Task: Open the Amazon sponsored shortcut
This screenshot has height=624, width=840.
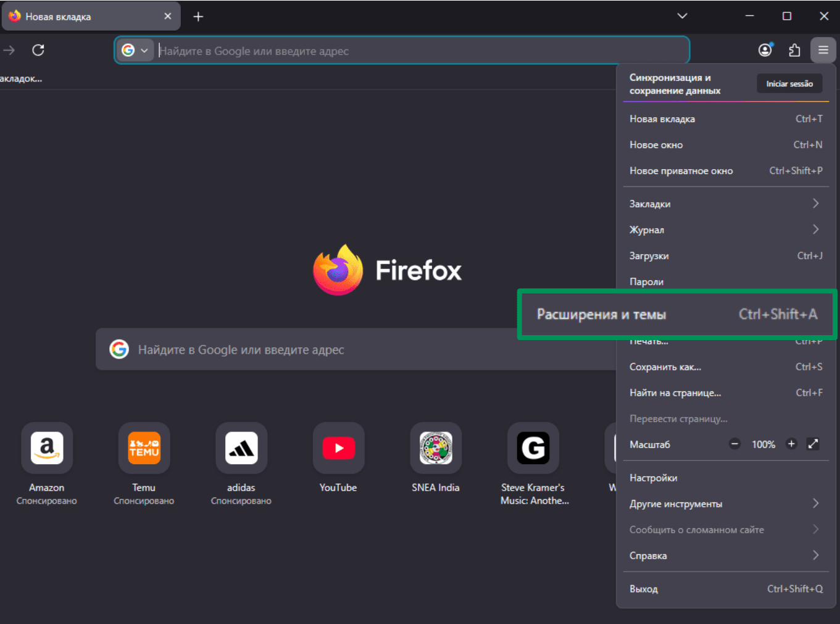Action: 47,448
